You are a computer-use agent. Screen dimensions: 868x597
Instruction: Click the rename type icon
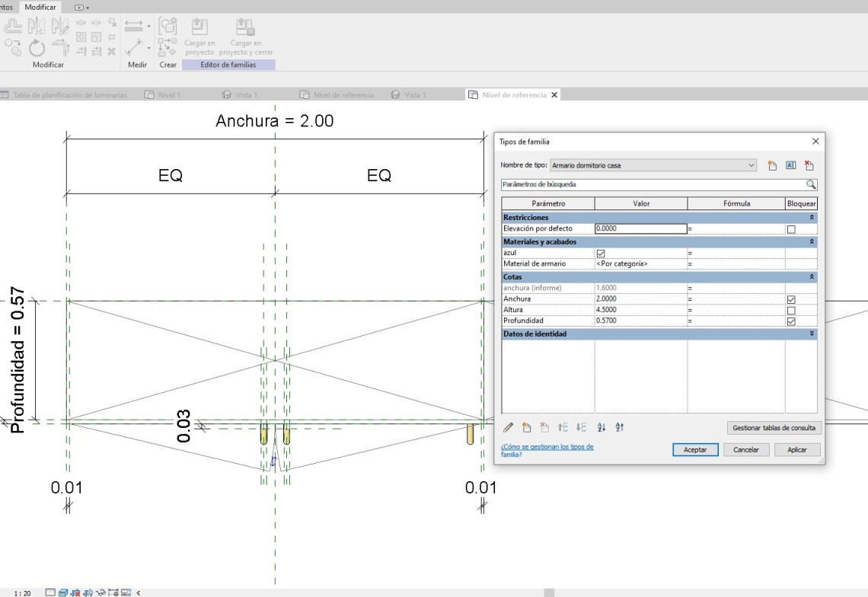[790, 165]
